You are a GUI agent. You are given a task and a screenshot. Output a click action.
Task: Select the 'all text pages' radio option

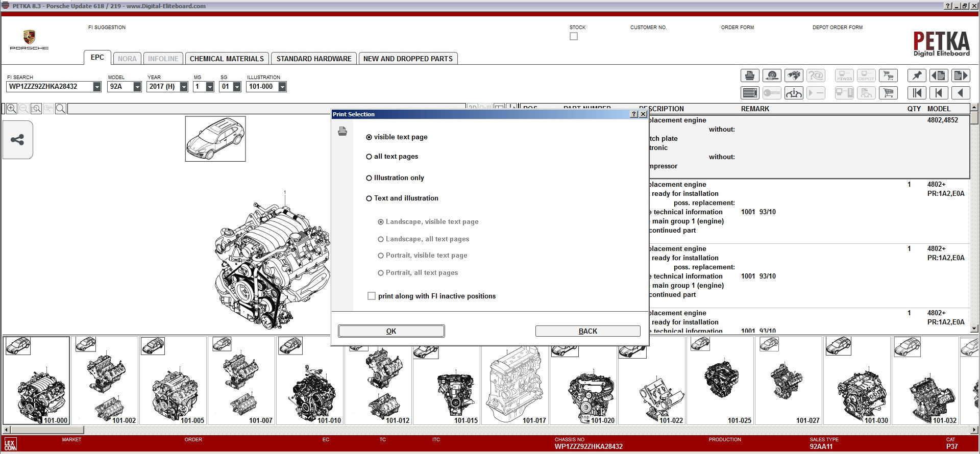point(369,157)
